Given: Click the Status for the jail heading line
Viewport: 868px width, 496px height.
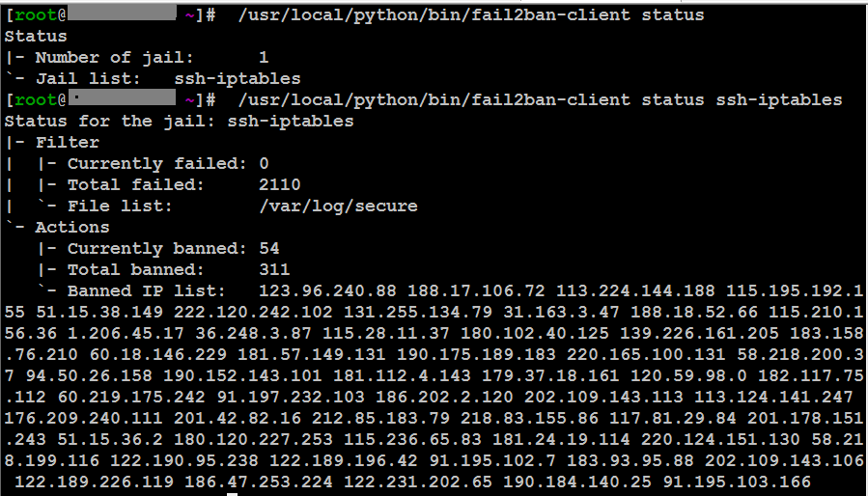Looking at the screenshot, I should pyautogui.click(x=179, y=121).
